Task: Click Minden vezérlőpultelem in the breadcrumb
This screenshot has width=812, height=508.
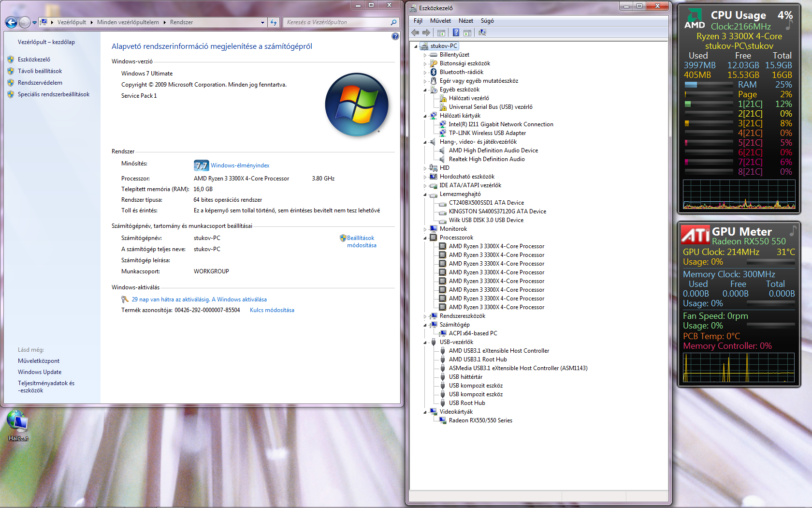Action: [128, 22]
